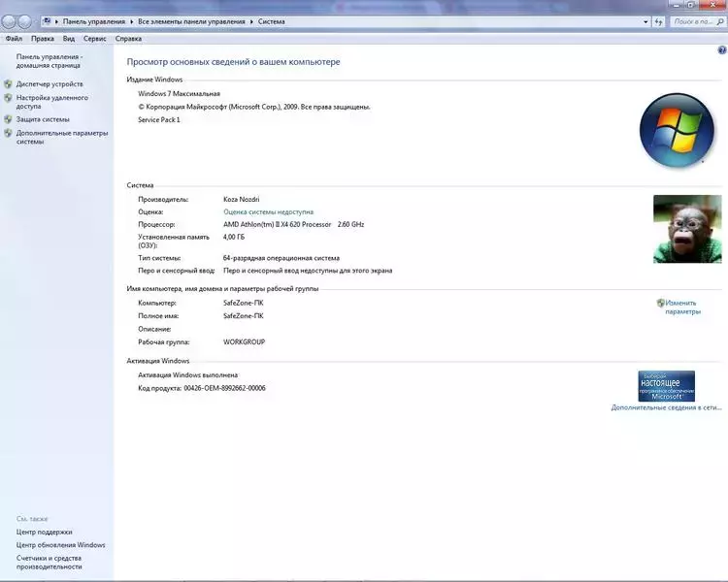Click shield icon next to Дополнительные параметры системы
728x582 pixels.
(x=8, y=133)
